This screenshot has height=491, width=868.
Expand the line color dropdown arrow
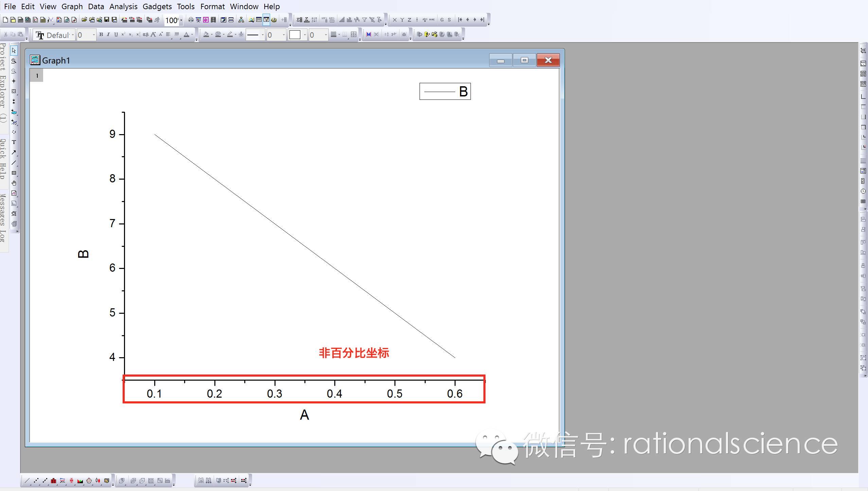point(235,34)
